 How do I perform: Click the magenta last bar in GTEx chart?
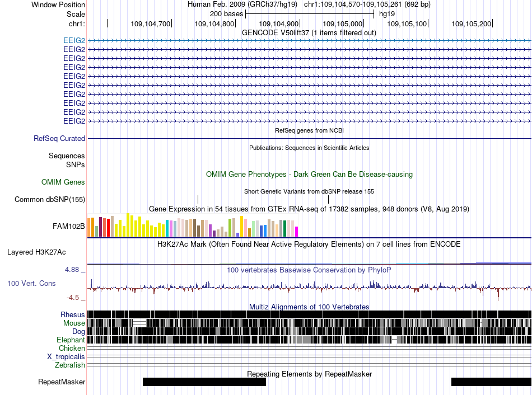coord(297,232)
